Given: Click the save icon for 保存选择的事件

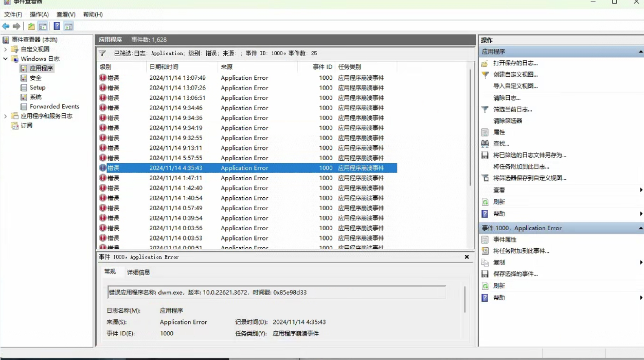Looking at the screenshot, I should click(x=485, y=274).
